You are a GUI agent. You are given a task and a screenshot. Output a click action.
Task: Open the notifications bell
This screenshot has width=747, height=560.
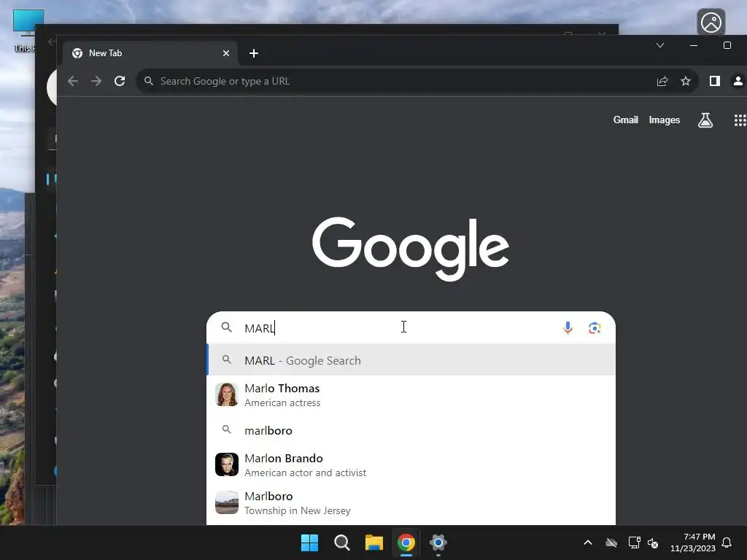pyautogui.click(x=727, y=542)
